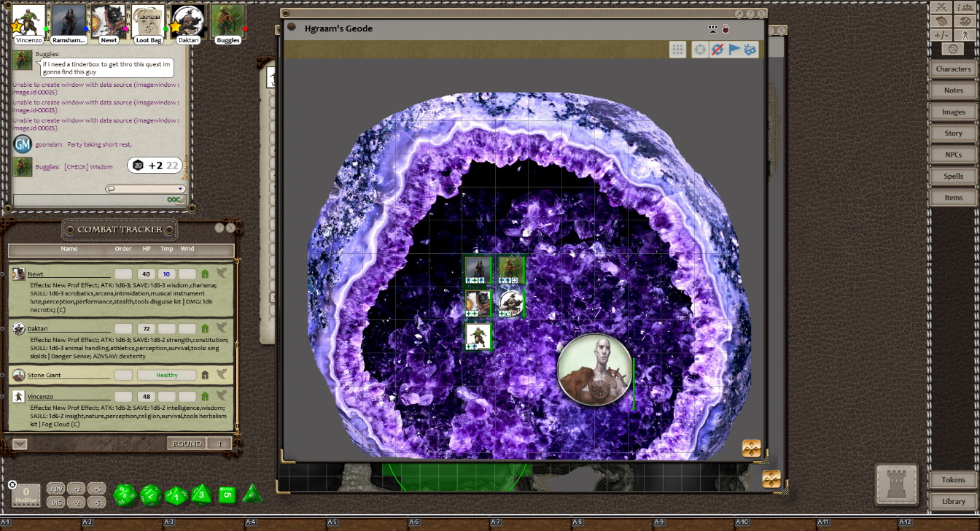Toggle the grid display in map toolbar

[678, 50]
